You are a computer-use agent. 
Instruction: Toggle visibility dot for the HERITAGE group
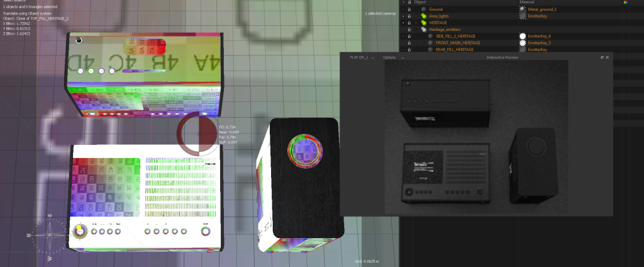click(402, 23)
